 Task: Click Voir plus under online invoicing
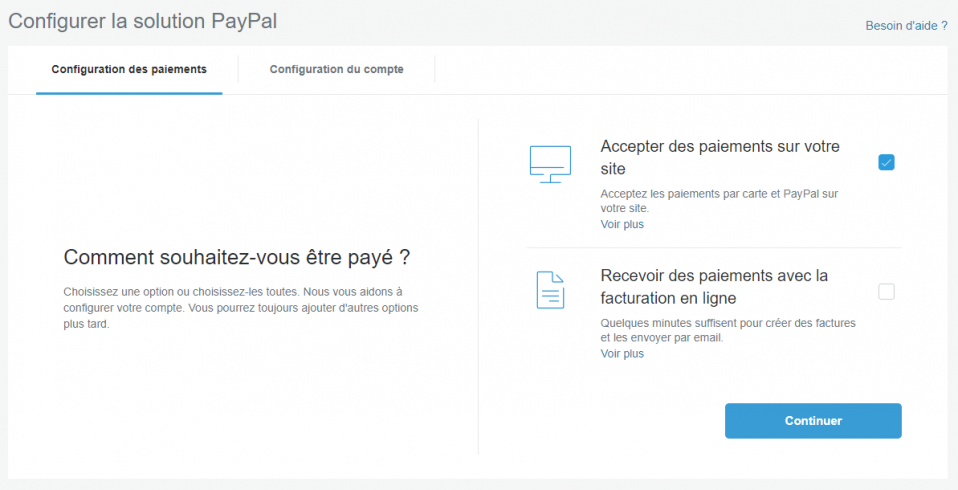coord(622,354)
